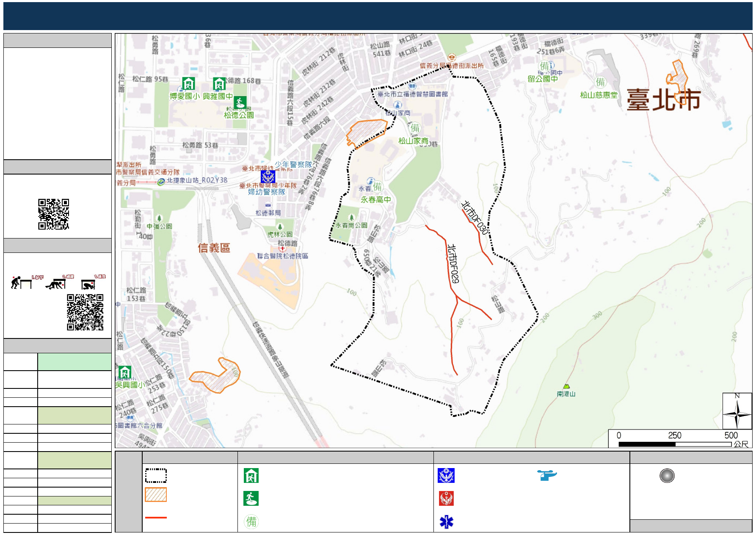Screen dimensions: 756x535
Task: Click the 永春高中 label
Action: coord(375,200)
